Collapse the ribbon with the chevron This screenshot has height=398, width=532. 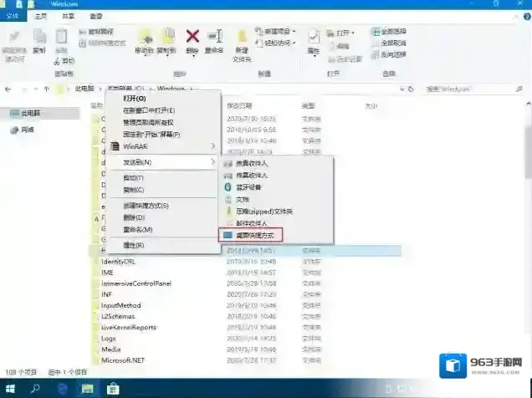(516, 17)
